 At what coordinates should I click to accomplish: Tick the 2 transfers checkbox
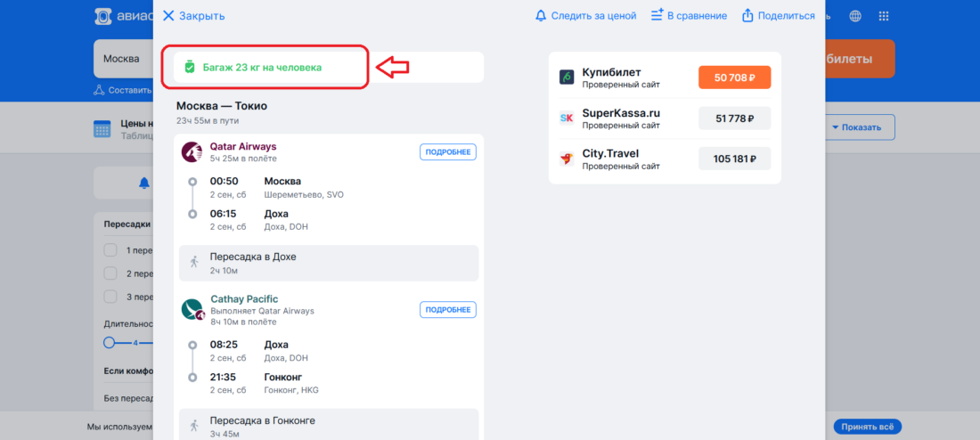110,273
